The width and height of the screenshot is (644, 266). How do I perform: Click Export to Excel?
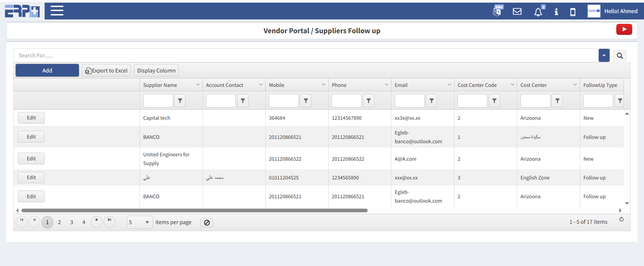click(x=106, y=70)
